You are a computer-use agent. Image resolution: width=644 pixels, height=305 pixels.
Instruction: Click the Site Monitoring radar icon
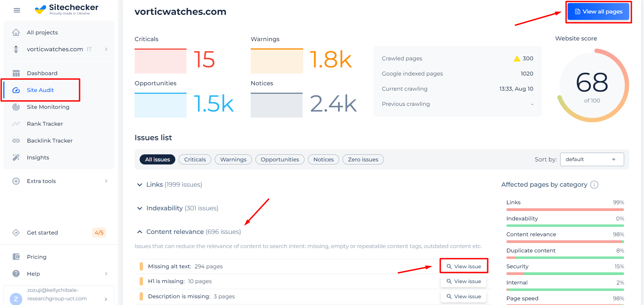point(16,107)
